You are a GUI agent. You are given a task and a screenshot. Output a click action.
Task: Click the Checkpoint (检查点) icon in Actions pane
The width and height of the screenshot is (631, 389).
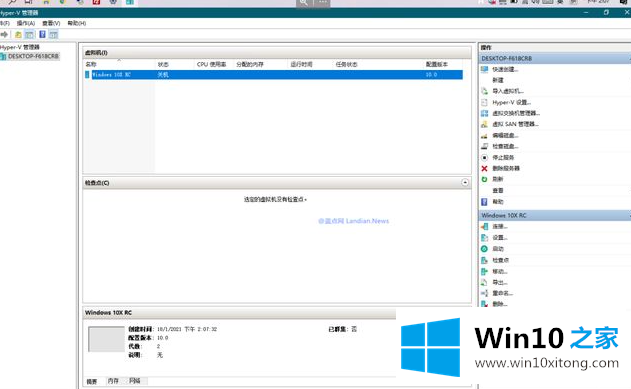(x=485, y=260)
